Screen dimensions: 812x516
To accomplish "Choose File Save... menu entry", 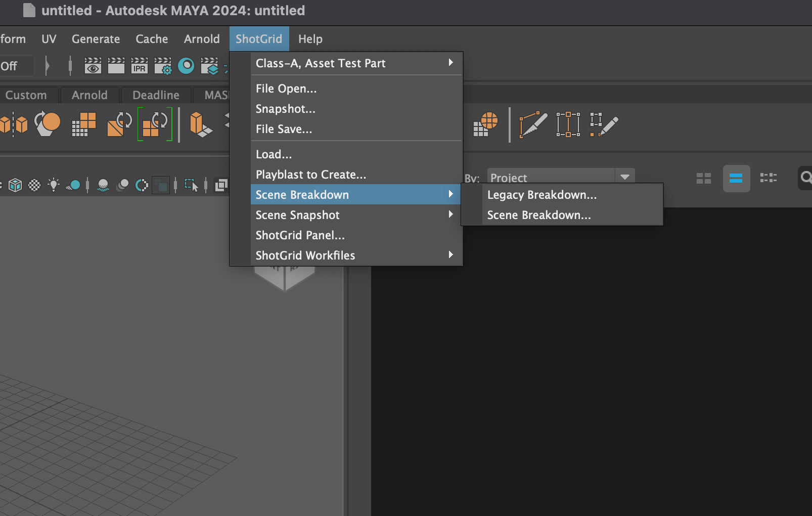I will [x=356, y=129].
